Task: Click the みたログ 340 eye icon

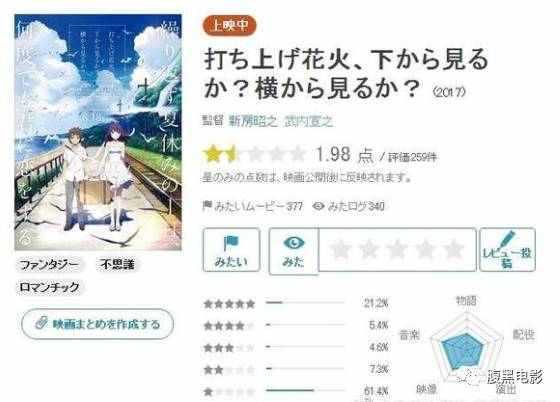Action: tap(318, 206)
